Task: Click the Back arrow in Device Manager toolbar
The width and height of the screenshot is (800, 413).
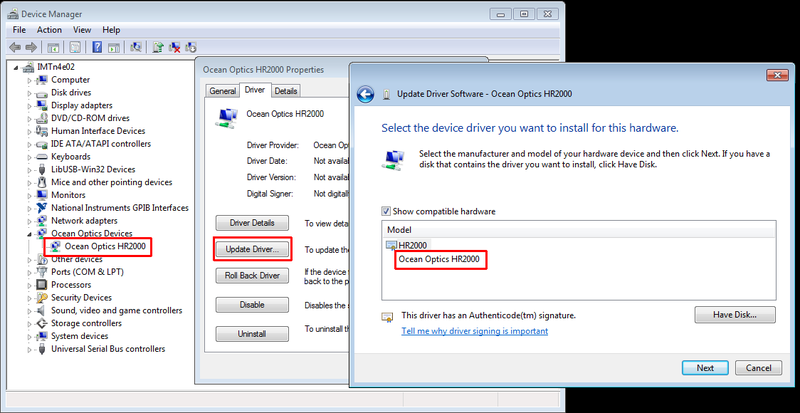Action: pyautogui.click(x=15, y=47)
